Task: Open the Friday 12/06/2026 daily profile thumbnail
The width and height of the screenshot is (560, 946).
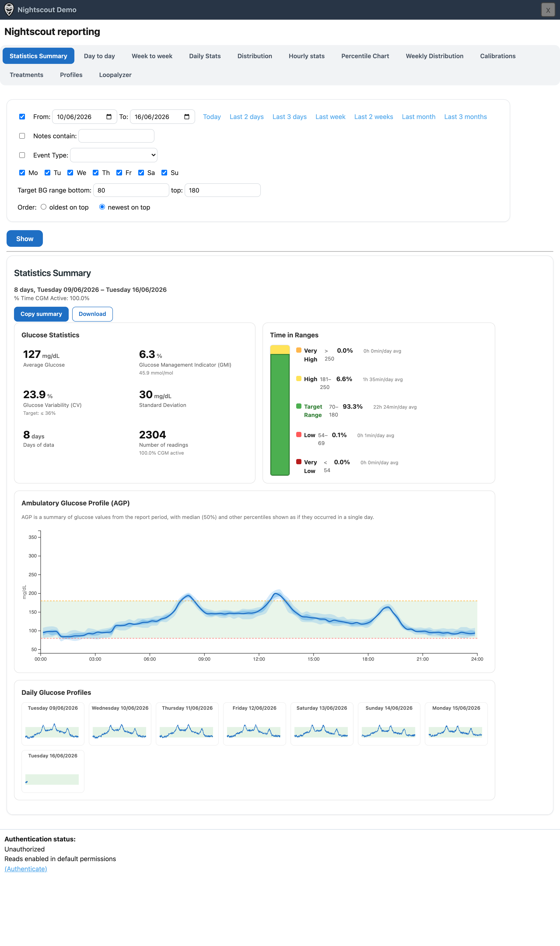Action: 254,724
